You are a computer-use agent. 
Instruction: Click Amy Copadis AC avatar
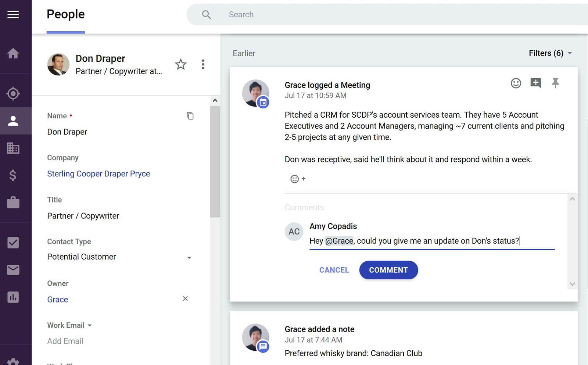pyautogui.click(x=294, y=232)
